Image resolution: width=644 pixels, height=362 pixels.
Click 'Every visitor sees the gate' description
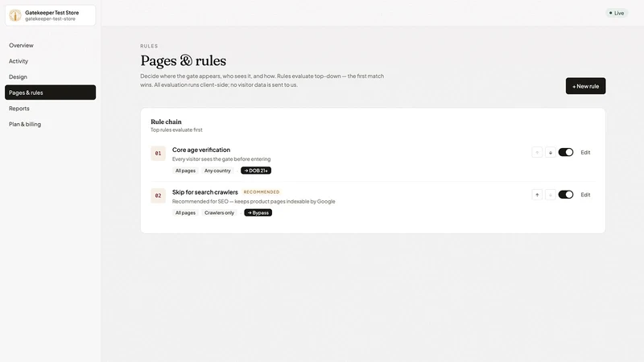pyautogui.click(x=221, y=159)
